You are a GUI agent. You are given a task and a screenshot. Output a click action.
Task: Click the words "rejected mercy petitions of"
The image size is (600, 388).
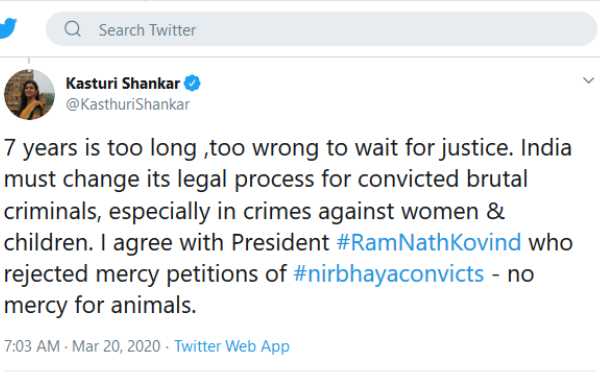pyautogui.click(x=145, y=274)
